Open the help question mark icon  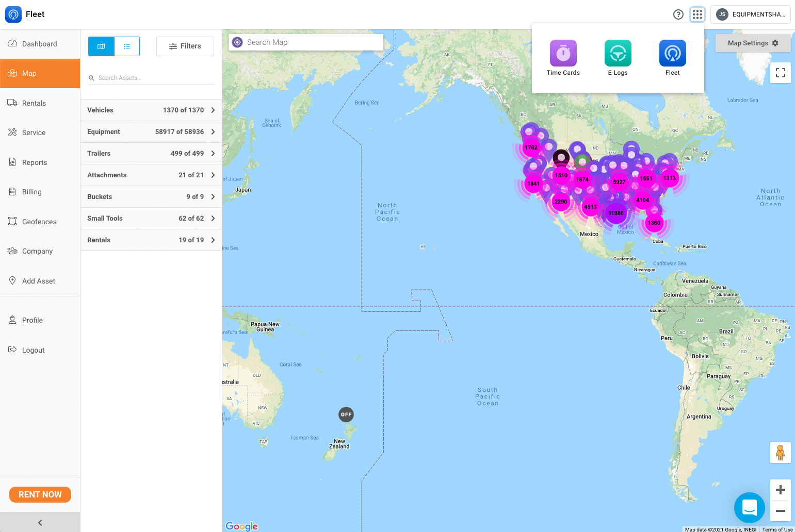click(x=678, y=14)
